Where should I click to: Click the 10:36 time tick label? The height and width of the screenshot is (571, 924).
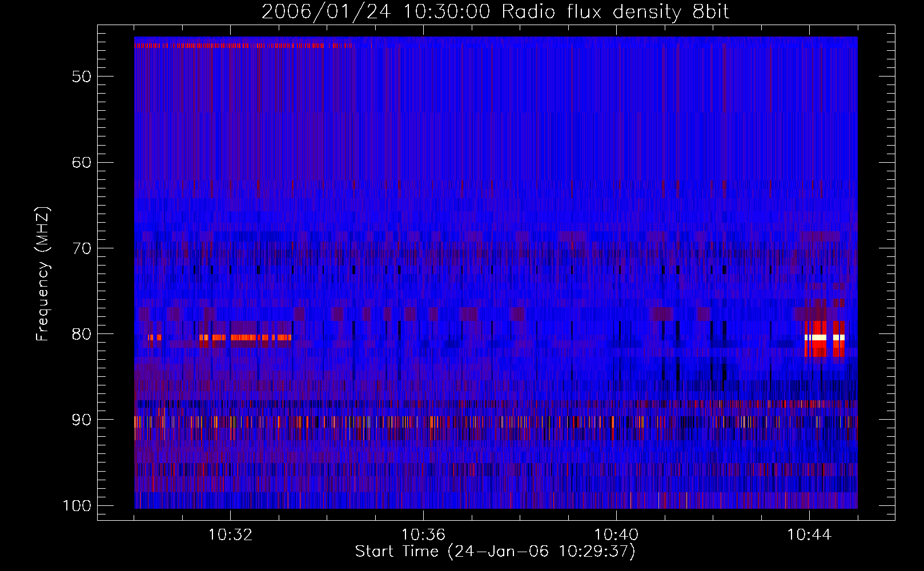pos(423,535)
